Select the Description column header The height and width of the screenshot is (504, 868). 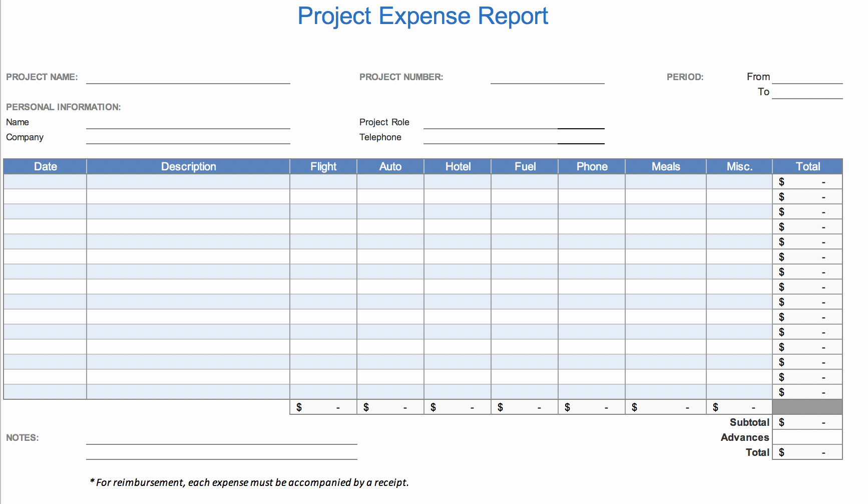coord(188,166)
